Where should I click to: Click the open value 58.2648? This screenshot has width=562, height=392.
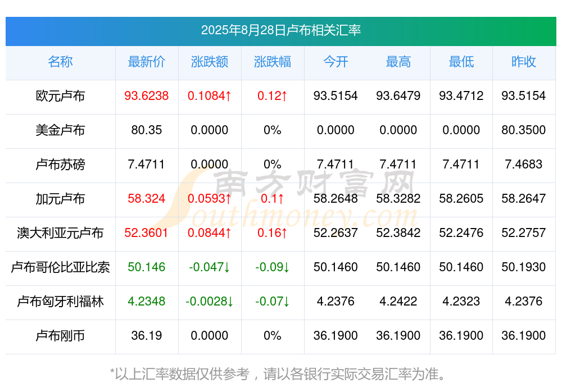336,198
